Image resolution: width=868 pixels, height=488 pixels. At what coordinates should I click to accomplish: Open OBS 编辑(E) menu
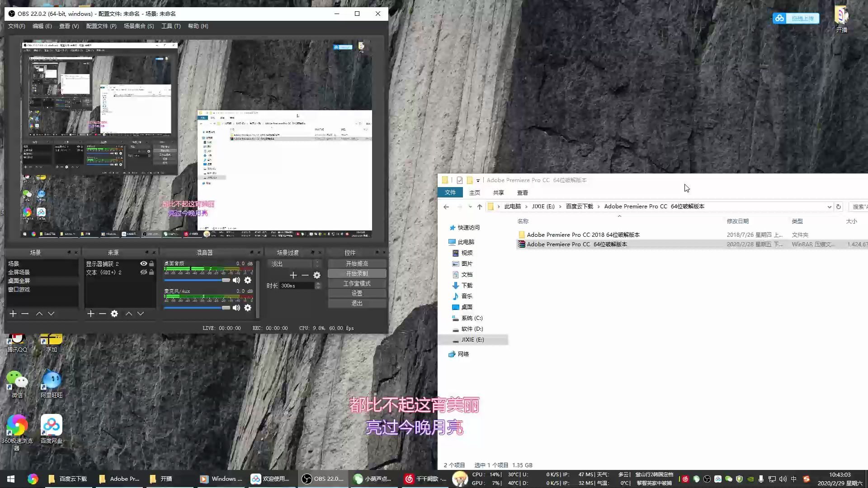click(x=42, y=26)
